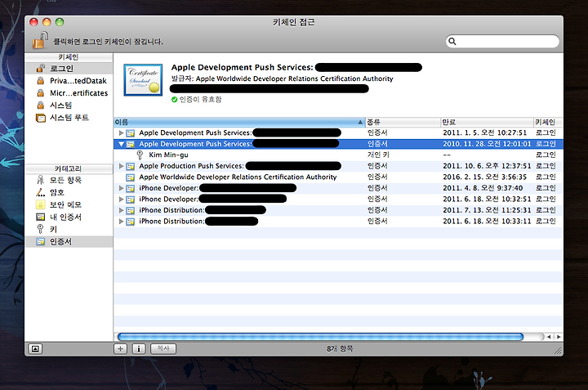This screenshot has height=390, width=588.
Task: Show the 모든 항목 category
Action: coord(69,180)
